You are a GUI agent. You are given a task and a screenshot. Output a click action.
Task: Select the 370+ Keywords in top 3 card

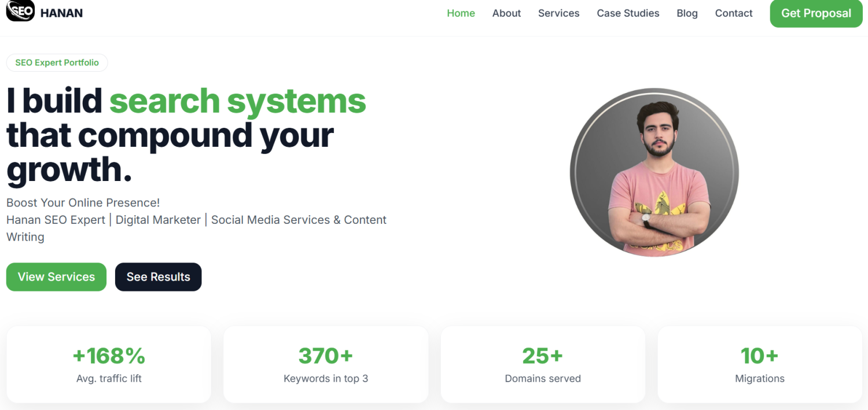(326, 364)
